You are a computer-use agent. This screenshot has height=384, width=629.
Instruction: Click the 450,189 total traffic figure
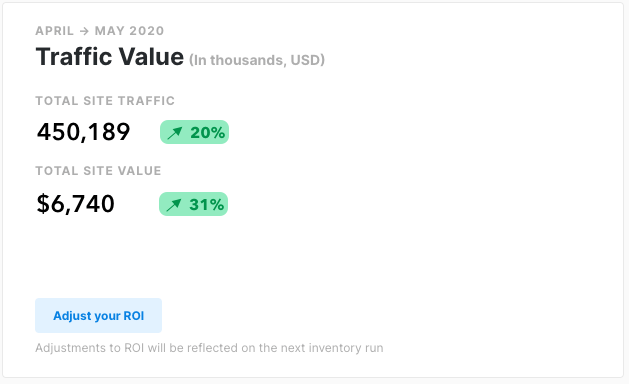(x=83, y=132)
